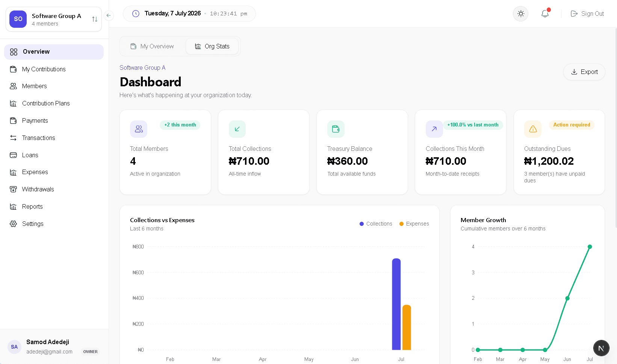
Task: Open the Overview page in sidebar
Action: coord(54,52)
